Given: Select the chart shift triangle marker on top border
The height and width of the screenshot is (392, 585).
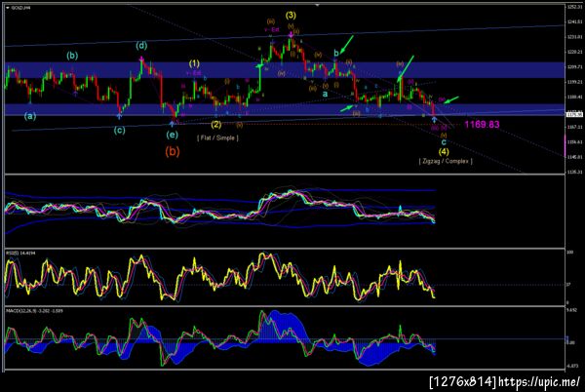Looking at the screenshot, I should 318,5.
